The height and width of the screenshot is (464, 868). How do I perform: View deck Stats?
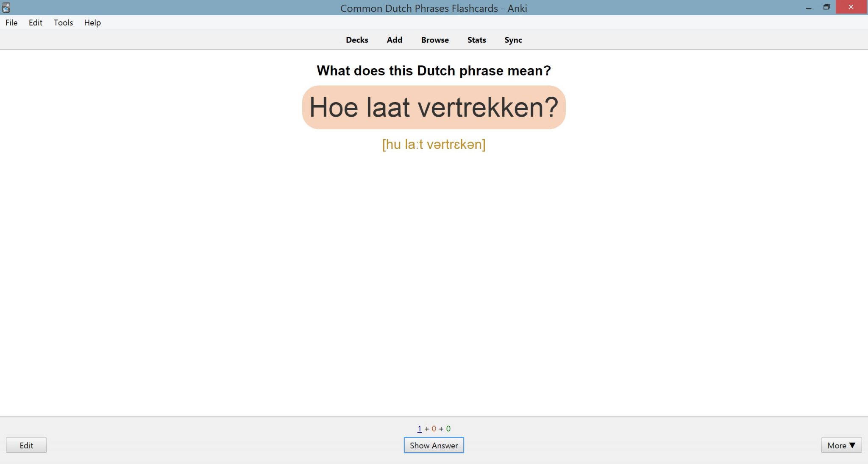click(476, 39)
